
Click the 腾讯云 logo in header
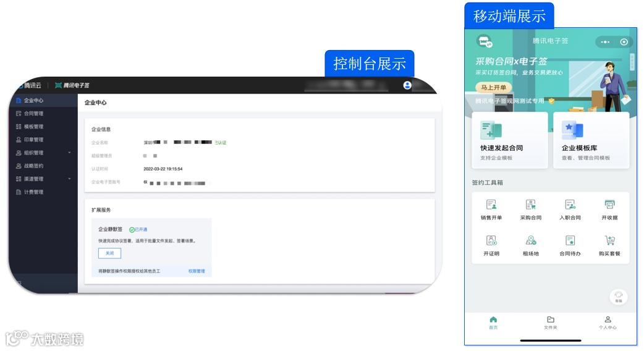coord(30,85)
